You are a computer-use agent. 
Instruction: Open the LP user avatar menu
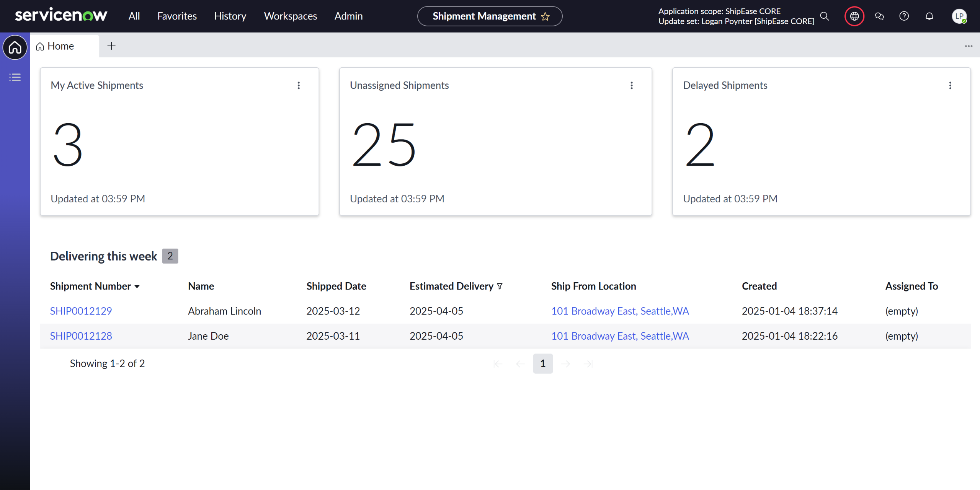point(959,16)
